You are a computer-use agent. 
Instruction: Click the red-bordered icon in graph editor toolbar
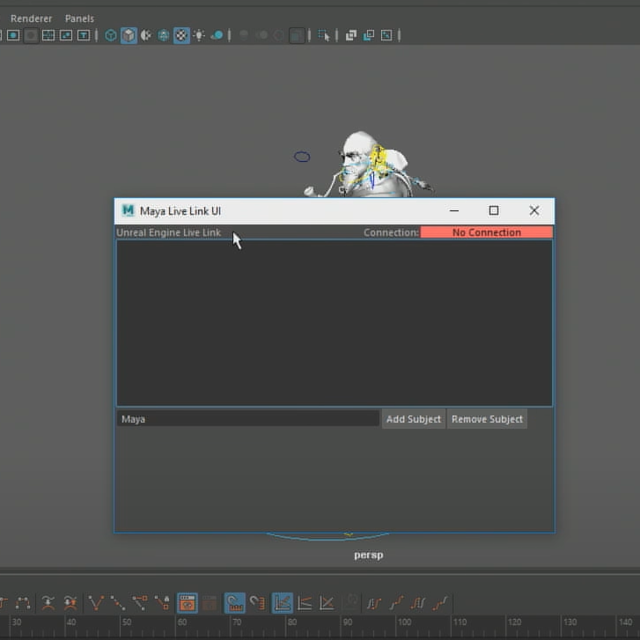[187, 603]
